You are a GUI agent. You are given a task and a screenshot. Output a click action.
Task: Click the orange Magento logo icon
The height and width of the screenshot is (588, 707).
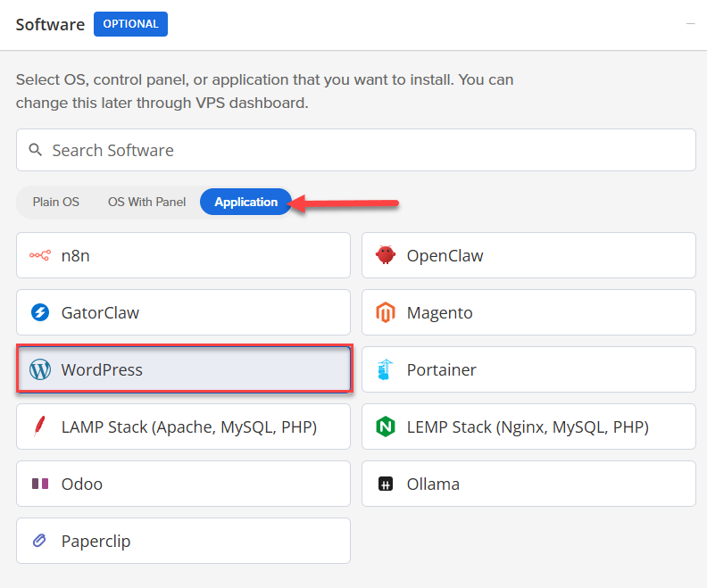[386, 312]
